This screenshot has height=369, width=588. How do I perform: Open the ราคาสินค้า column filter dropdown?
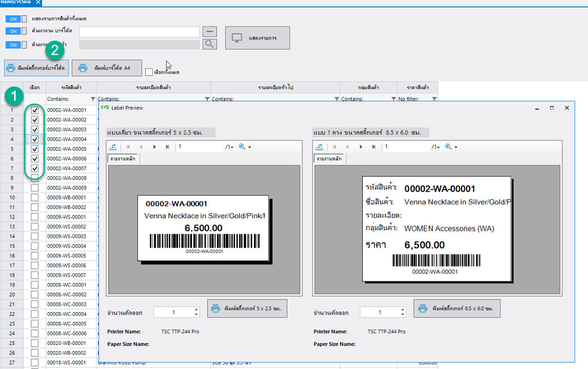434,99
